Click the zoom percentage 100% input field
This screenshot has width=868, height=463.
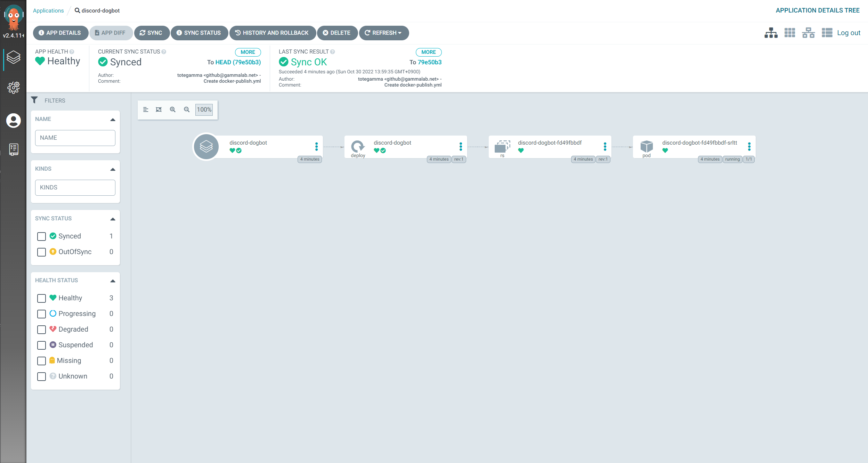pyautogui.click(x=204, y=109)
